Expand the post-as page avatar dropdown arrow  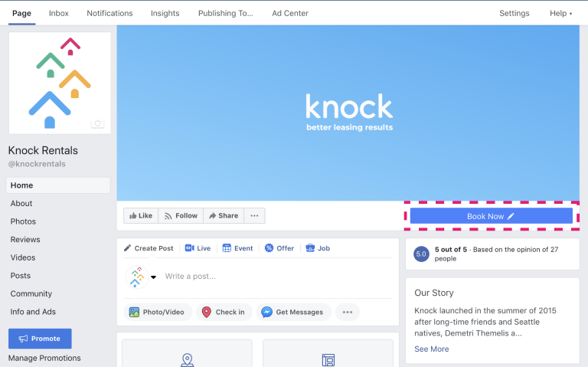point(153,277)
